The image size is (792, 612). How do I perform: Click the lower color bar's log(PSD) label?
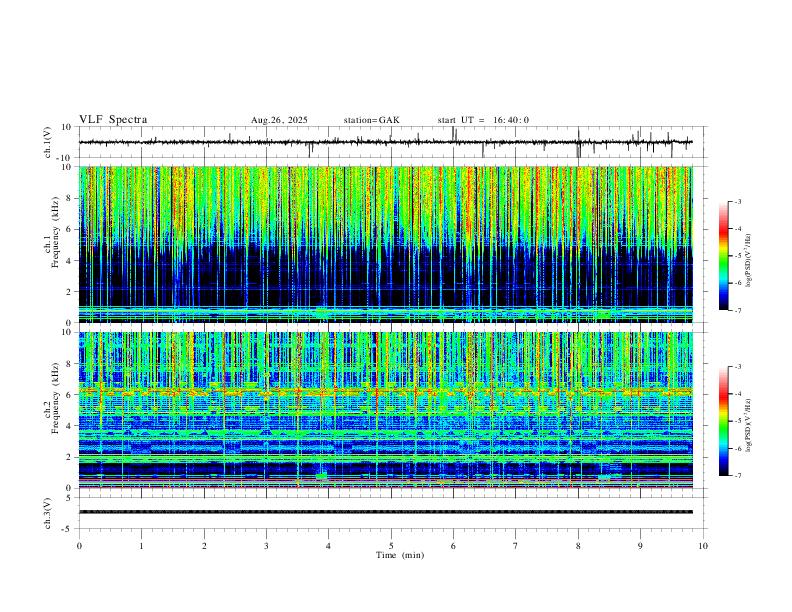(x=749, y=425)
